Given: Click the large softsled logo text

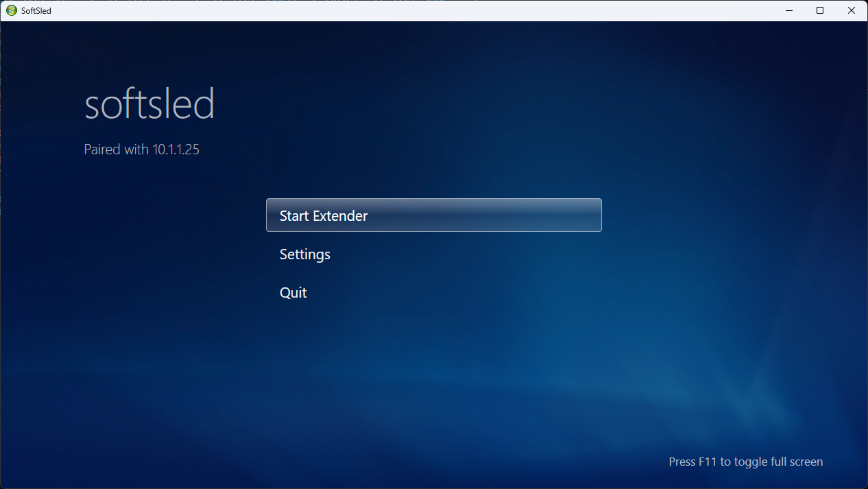Looking at the screenshot, I should [149, 105].
